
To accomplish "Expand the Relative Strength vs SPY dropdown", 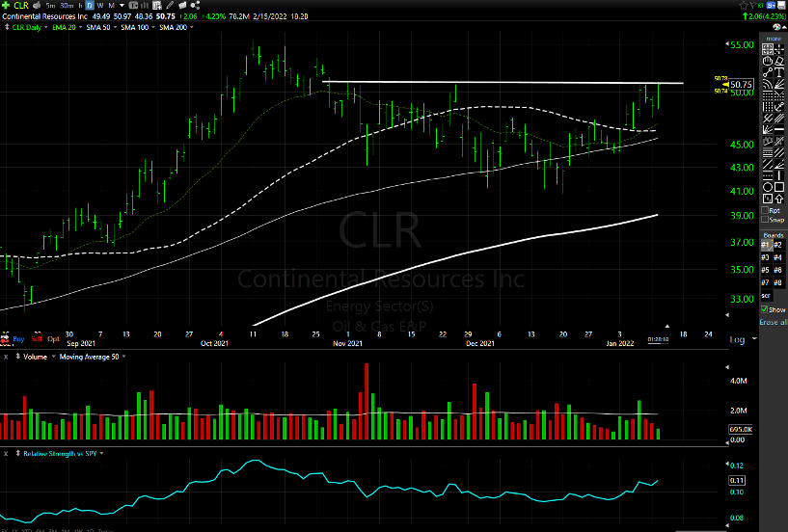I will [100, 452].
